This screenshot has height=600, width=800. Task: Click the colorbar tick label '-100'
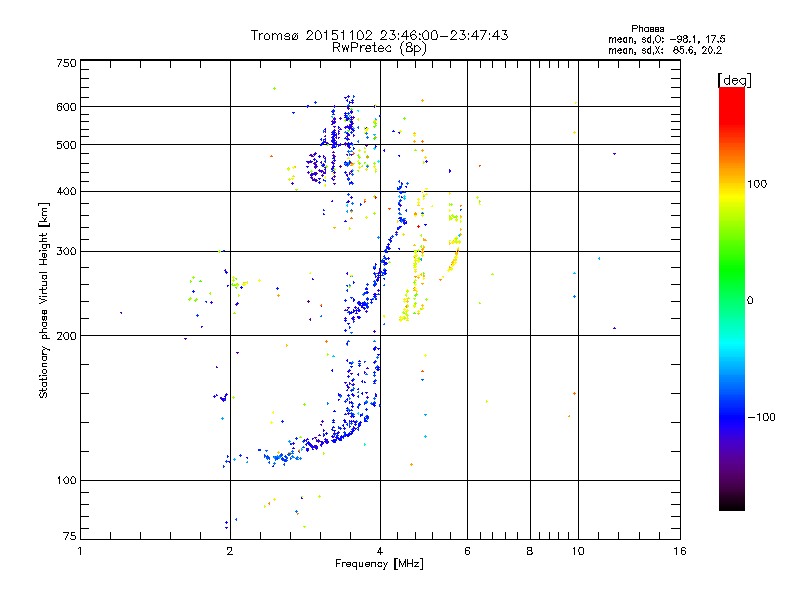(762, 417)
